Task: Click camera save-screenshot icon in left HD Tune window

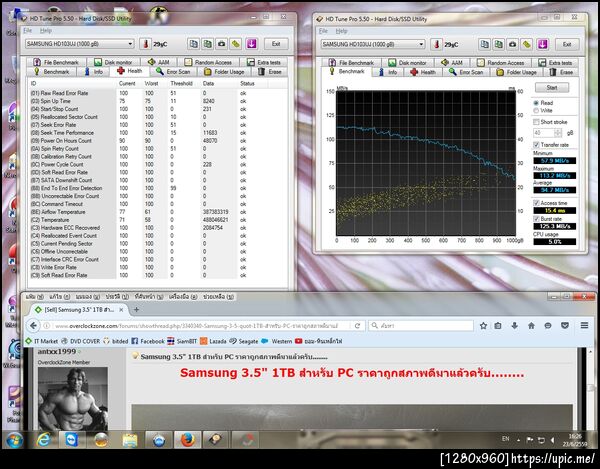Action: click(222, 44)
